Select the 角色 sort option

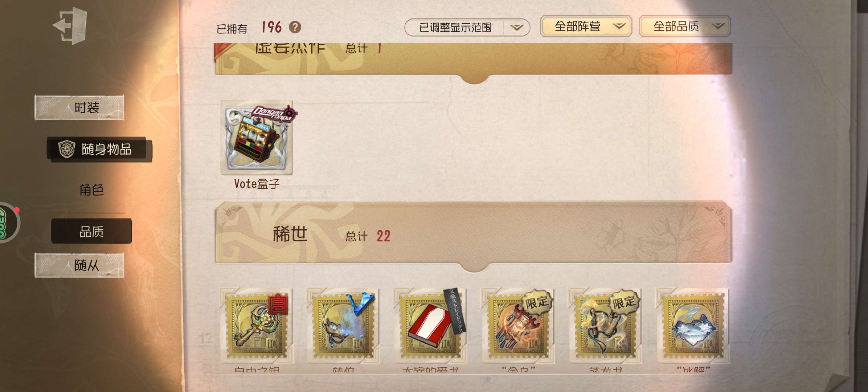(91, 190)
